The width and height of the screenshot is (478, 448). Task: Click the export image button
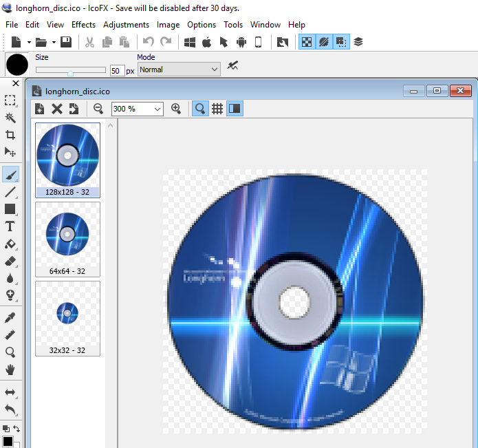(x=74, y=109)
